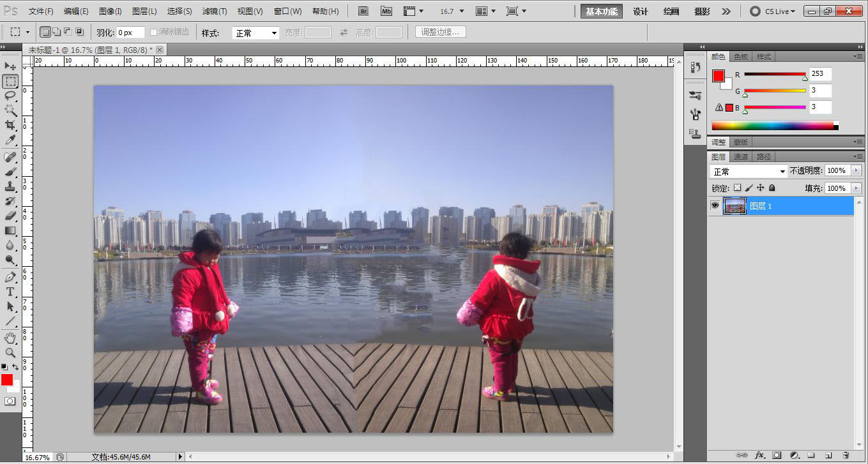Expand more workspaces chevron in top bar
This screenshot has width=868, height=464.
726,11
